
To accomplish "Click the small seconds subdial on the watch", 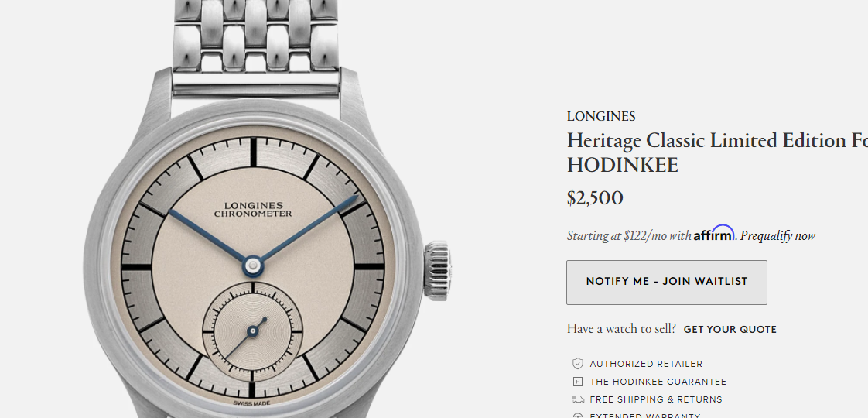I will [x=252, y=331].
